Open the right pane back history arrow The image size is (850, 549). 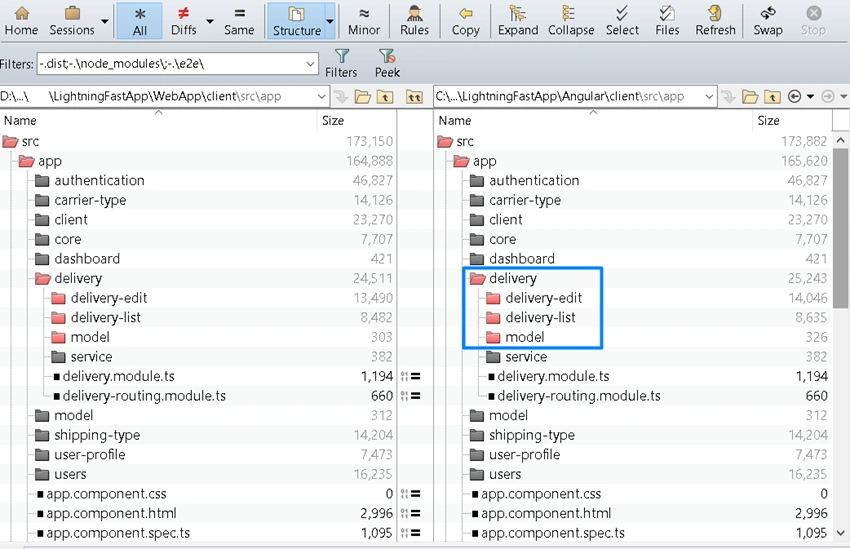pyautogui.click(x=810, y=96)
